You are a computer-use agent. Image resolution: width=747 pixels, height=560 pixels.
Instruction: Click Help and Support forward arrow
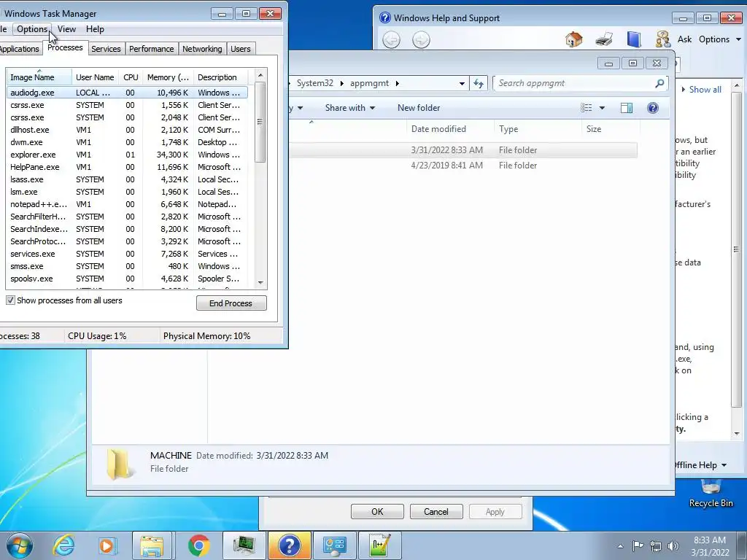click(421, 39)
